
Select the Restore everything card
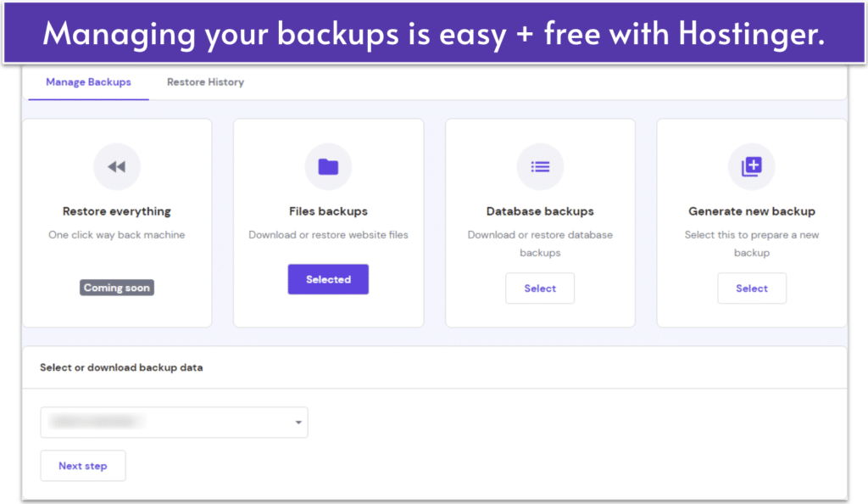[116, 222]
